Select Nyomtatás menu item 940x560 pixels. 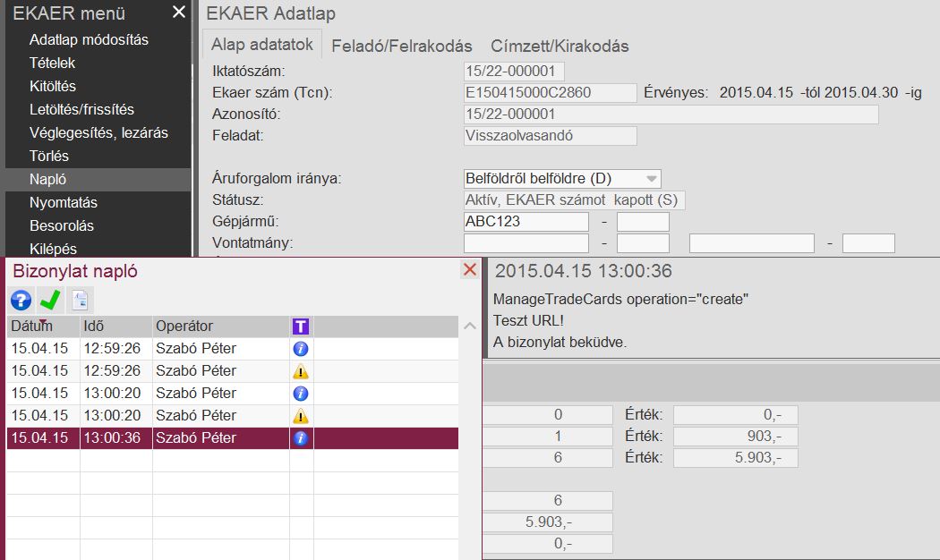click(x=64, y=203)
